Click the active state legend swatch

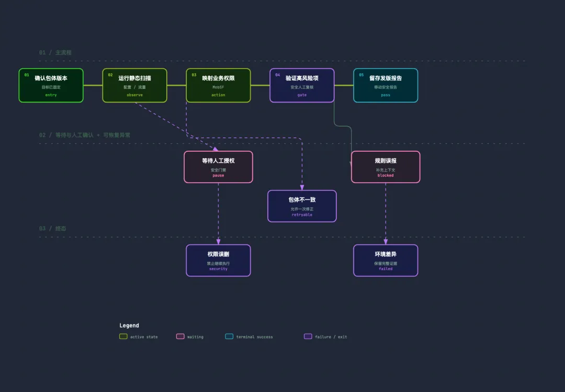pos(123,337)
